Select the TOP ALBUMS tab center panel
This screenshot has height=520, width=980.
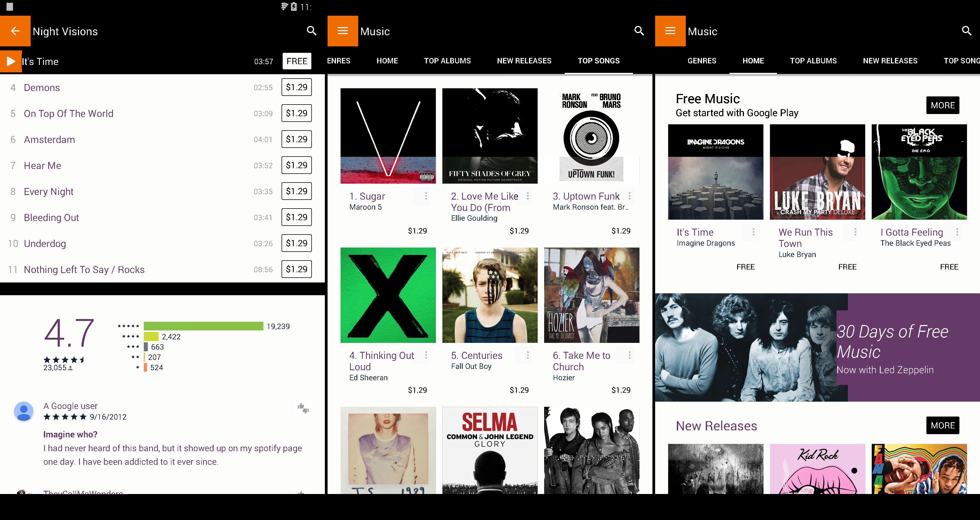pos(447,60)
